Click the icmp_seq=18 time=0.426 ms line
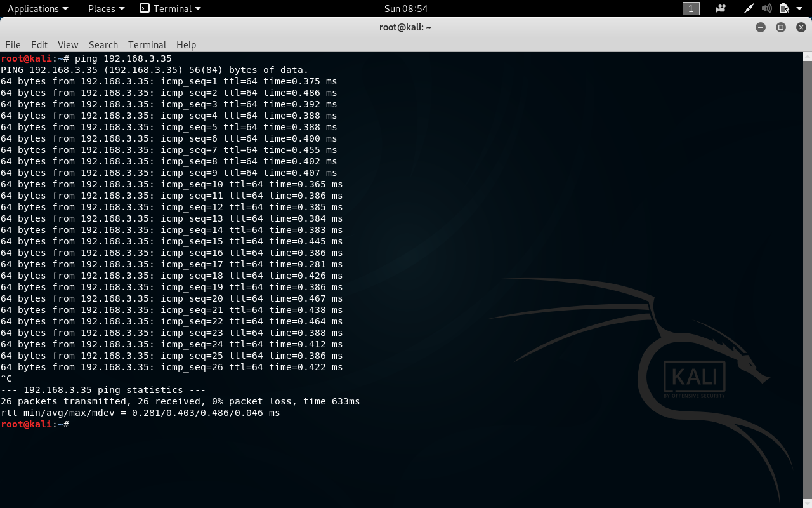Screen dimensions: 812x508 click(x=172, y=276)
